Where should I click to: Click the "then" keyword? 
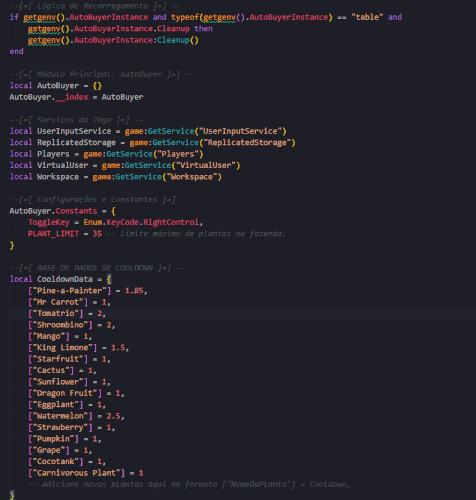[203, 29]
